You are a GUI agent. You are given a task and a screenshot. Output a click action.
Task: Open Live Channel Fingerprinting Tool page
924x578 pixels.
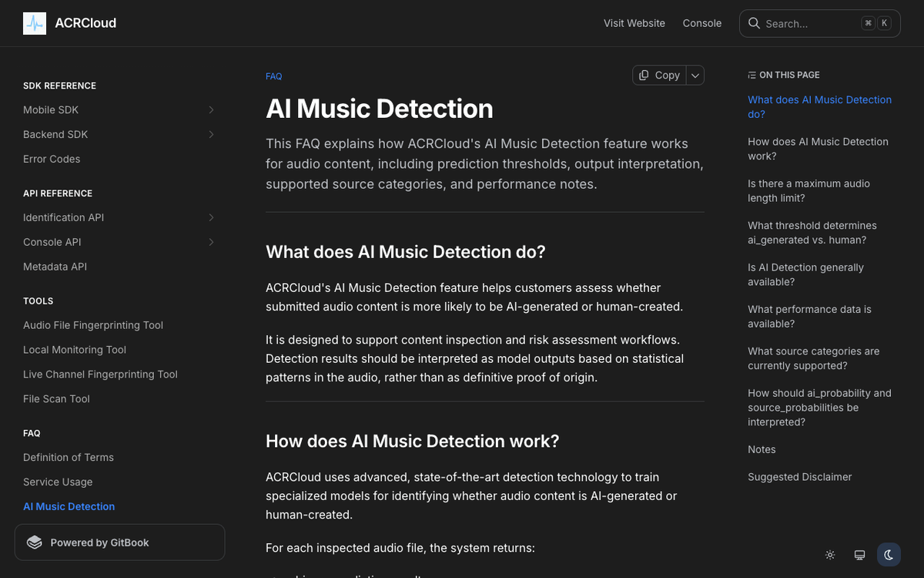coord(100,375)
